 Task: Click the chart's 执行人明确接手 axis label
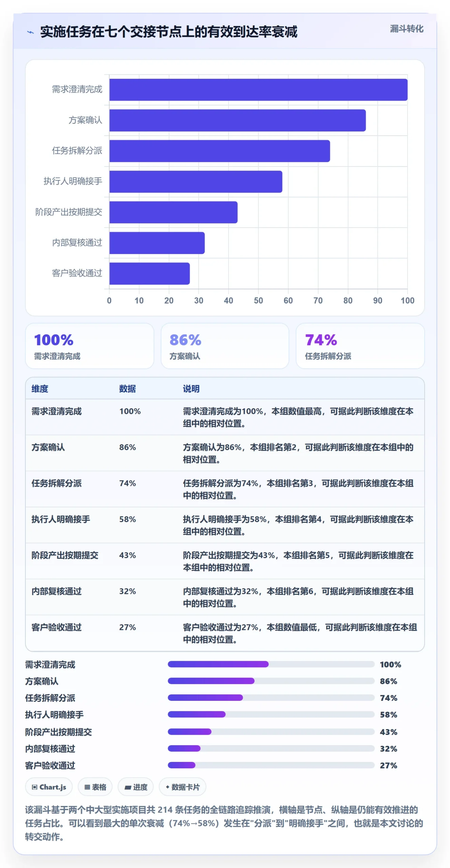click(x=73, y=181)
